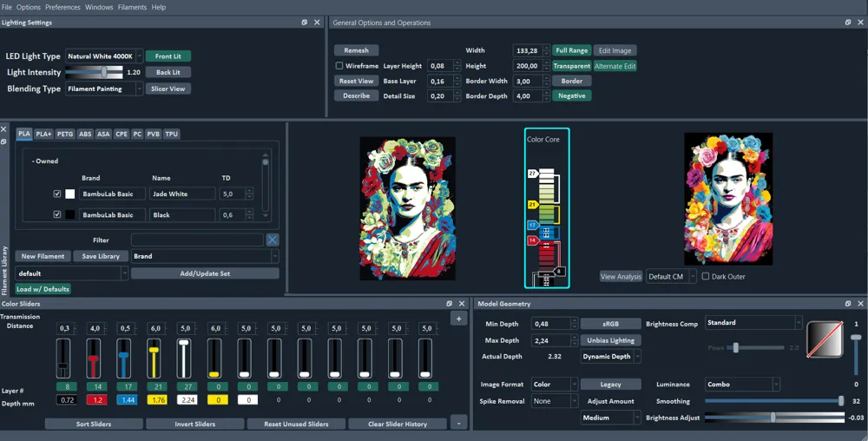Toggle the Full Range option
The height and width of the screenshot is (441, 868).
(572, 50)
